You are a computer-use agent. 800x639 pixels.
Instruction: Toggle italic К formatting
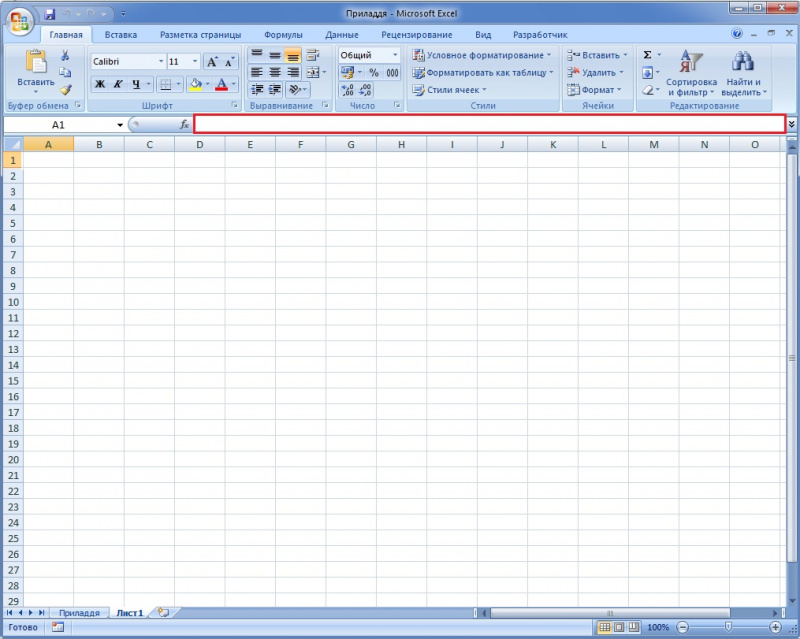point(118,84)
